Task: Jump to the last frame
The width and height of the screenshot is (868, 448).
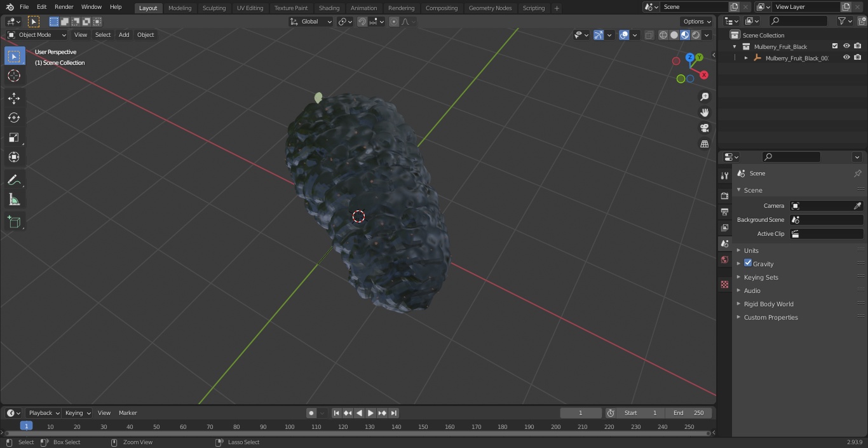Action: (x=394, y=413)
